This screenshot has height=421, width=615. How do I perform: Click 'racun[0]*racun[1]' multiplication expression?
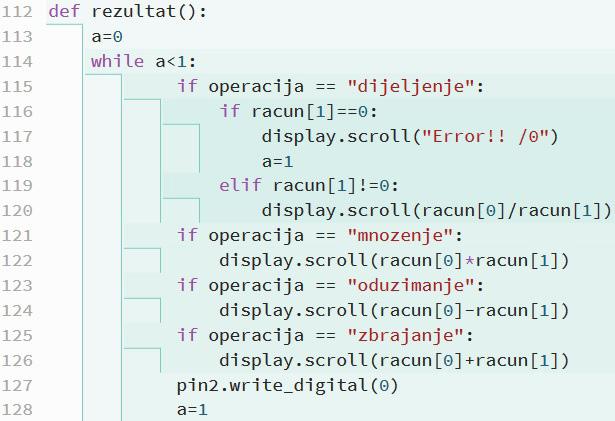pyautogui.click(x=468, y=261)
